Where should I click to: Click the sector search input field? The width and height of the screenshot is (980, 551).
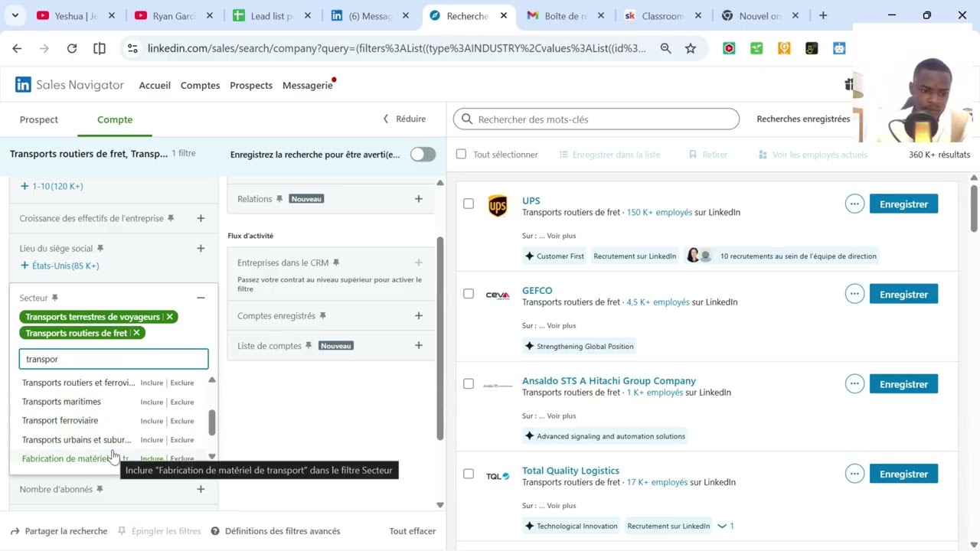coord(113,359)
